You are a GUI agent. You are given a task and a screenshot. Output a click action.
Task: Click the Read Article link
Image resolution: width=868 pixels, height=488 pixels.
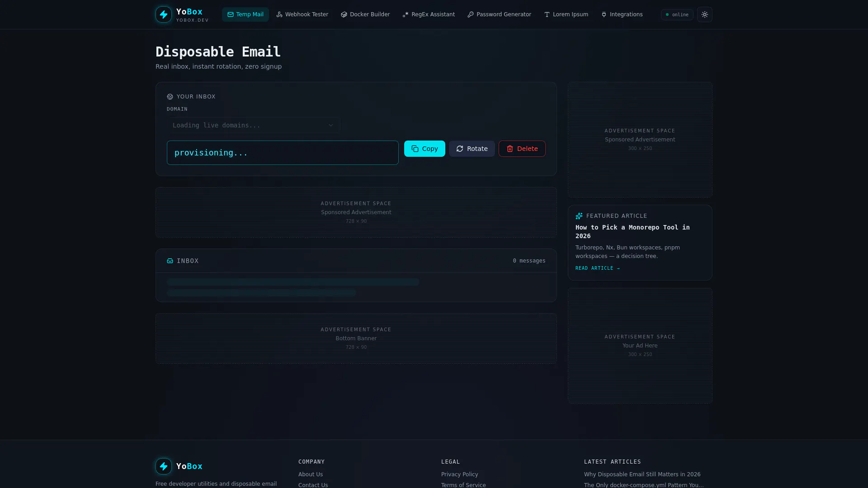[x=597, y=268]
